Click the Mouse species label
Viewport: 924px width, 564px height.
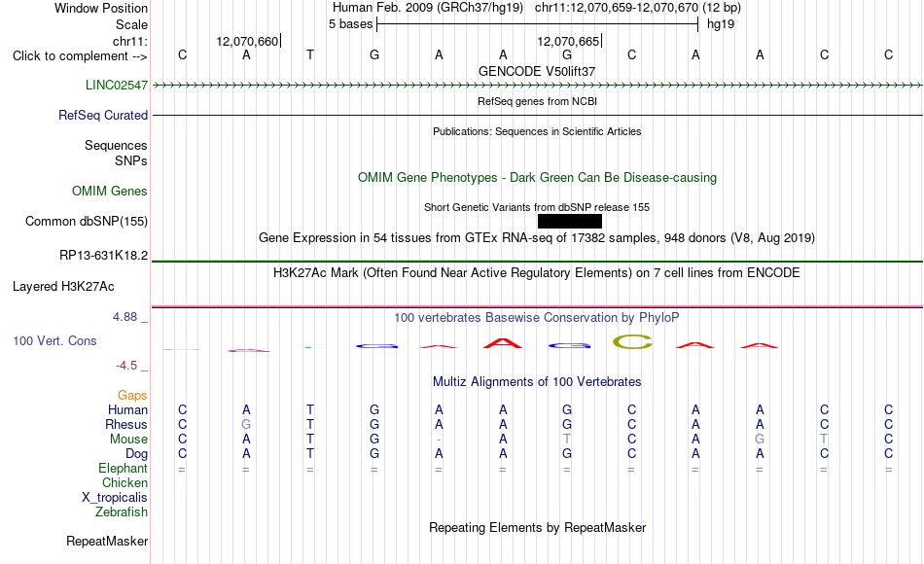pyautogui.click(x=128, y=440)
